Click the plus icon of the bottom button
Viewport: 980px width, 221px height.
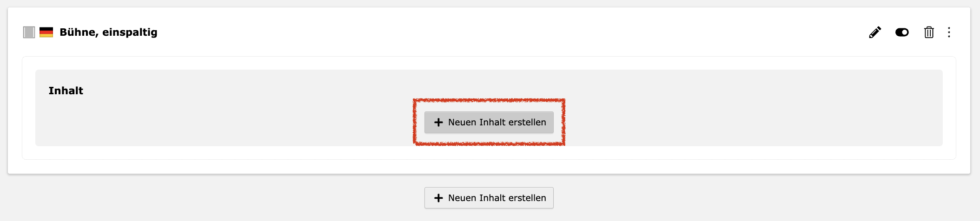(x=438, y=198)
